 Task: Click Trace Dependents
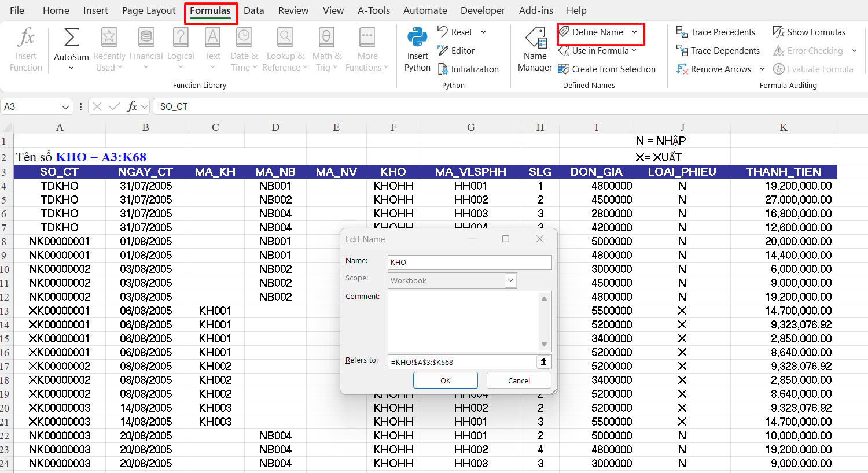(x=718, y=50)
